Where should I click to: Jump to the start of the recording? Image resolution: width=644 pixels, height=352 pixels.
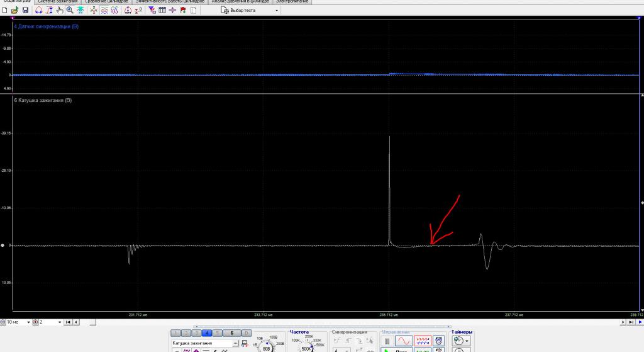68,322
